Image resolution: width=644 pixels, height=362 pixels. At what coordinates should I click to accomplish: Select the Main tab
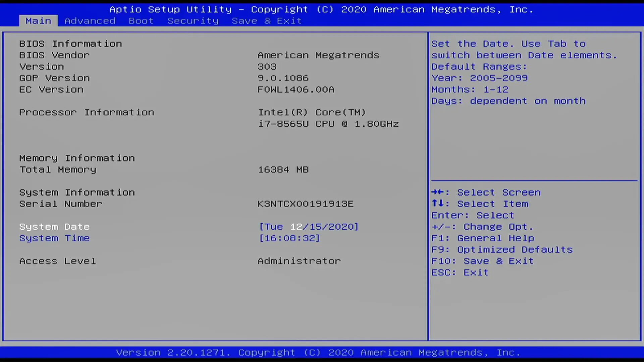coord(38,21)
